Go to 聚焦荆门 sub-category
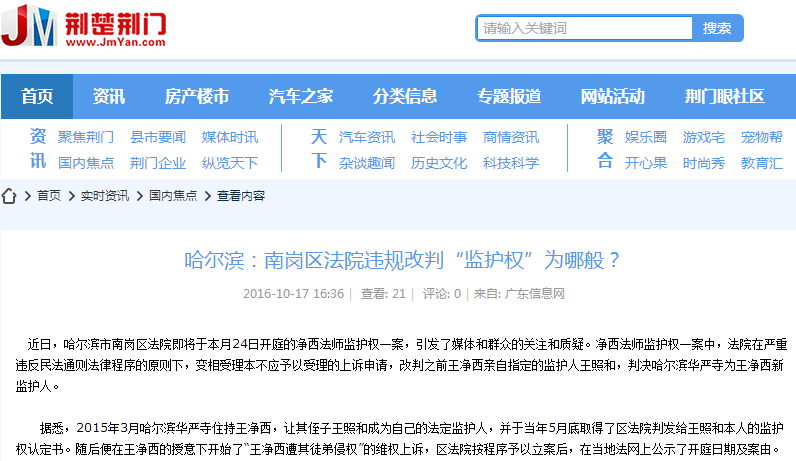 (86, 137)
